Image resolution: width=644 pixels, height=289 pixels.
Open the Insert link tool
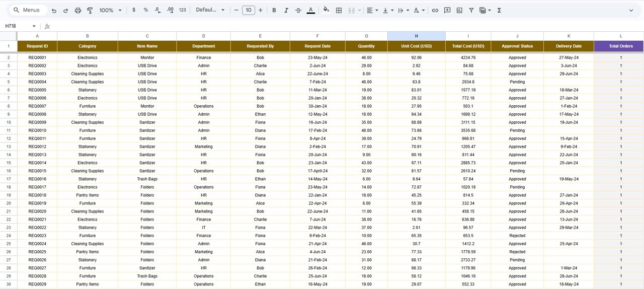pyautogui.click(x=435, y=10)
